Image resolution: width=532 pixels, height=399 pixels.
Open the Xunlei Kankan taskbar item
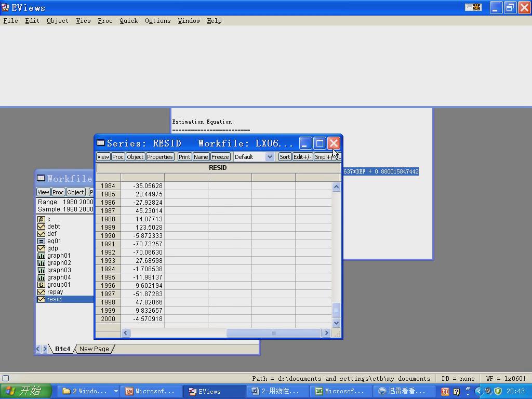click(404, 391)
